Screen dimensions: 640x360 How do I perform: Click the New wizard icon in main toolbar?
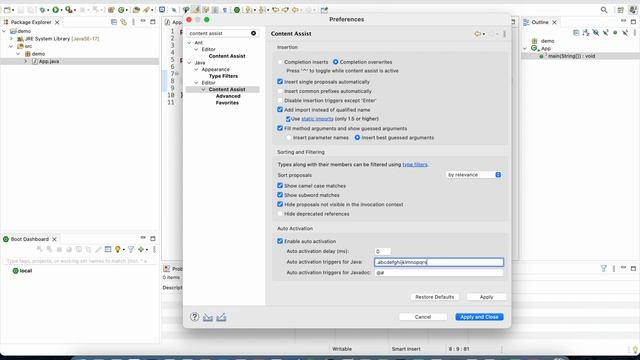(7, 10)
